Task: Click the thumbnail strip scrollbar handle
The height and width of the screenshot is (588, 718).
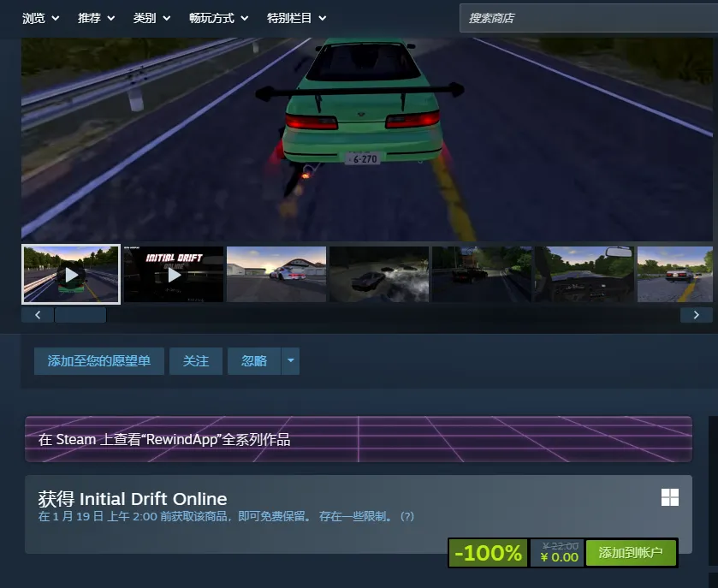Action: point(80,315)
